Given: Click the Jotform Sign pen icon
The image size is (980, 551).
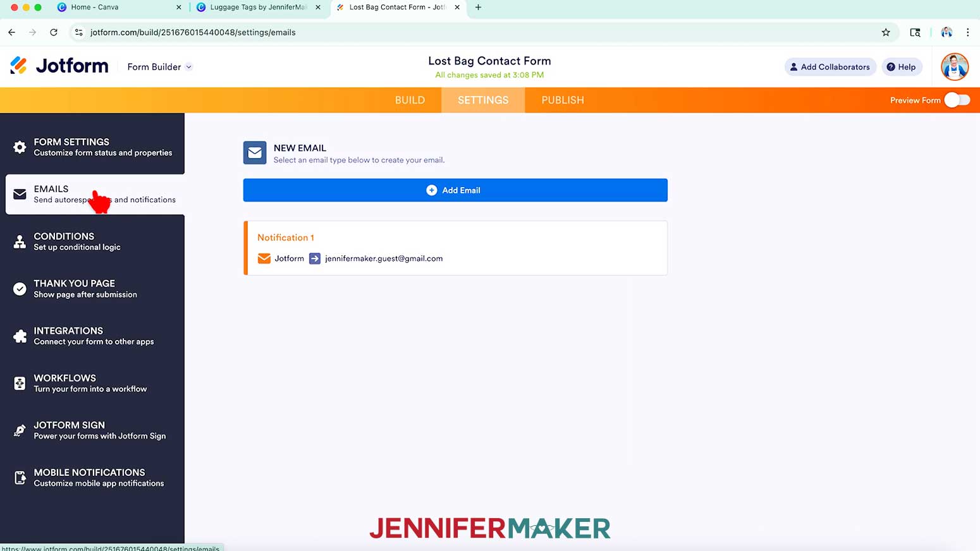Looking at the screenshot, I should 20,430.
